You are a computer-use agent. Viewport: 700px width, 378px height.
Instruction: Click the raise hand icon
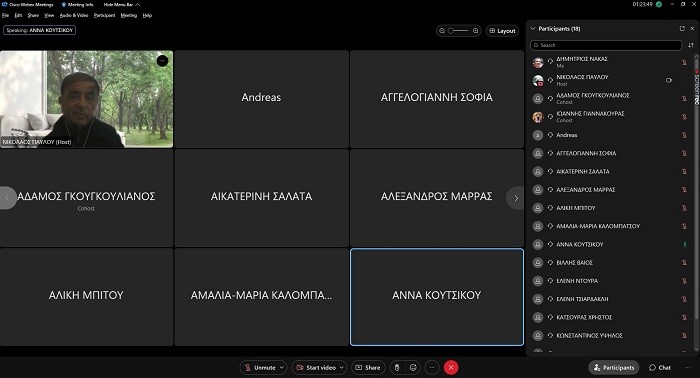tap(397, 367)
